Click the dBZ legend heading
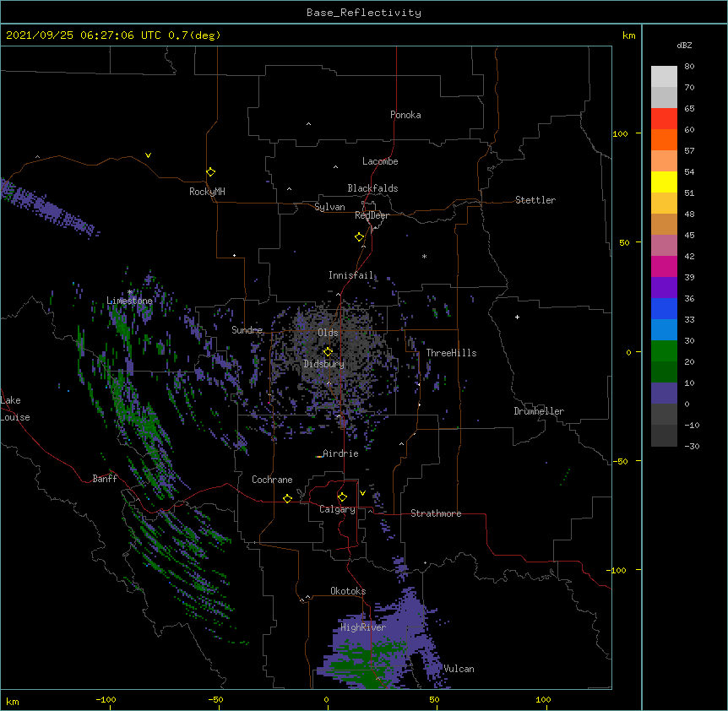728x711 pixels. 684,46
